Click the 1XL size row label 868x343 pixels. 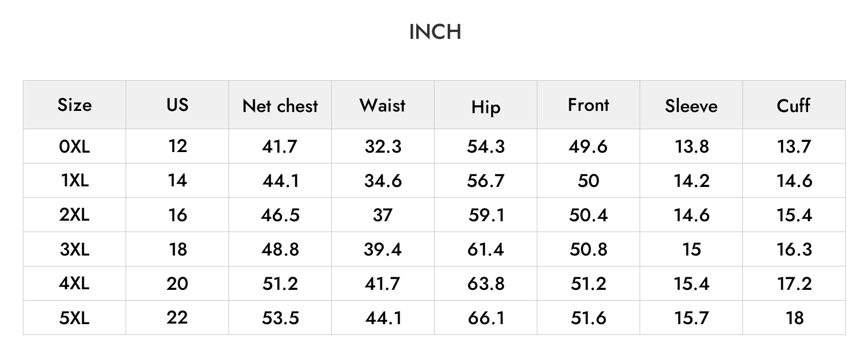pos(74,181)
